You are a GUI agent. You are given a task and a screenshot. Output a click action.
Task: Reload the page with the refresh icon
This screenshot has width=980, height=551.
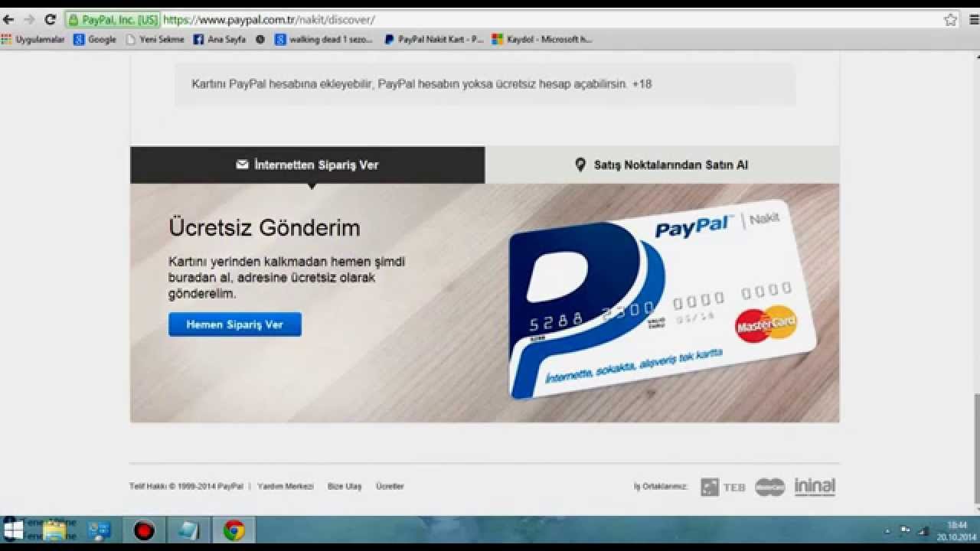point(51,20)
